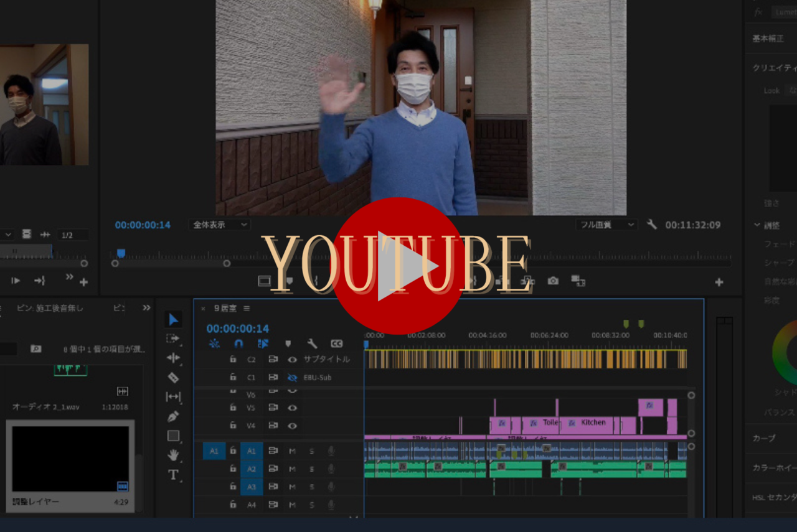Open the 9居室 sequence panel menu
Viewport: 797px width, 532px height.
click(247, 308)
